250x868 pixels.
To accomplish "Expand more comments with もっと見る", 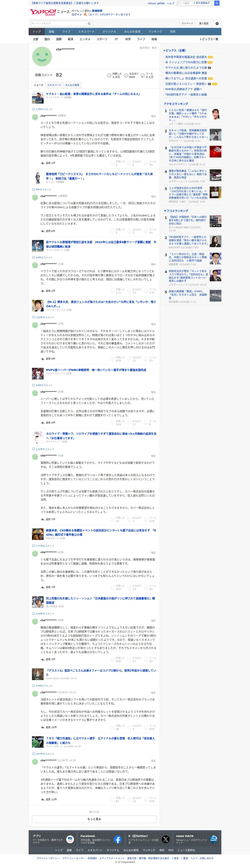I will [94, 819].
